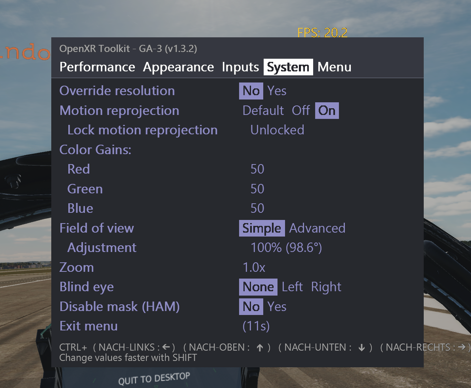Switch to the Appearance tab
Screen dimensions: 471x388
point(178,67)
